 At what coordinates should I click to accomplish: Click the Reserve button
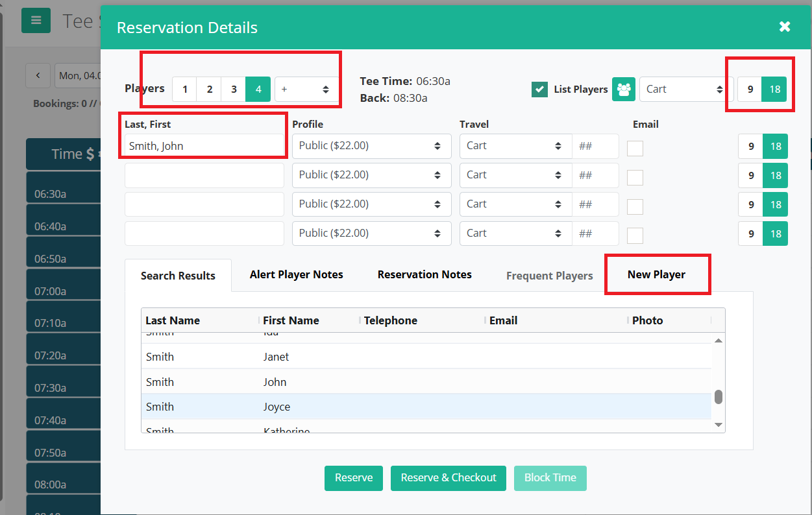(x=354, y=478)
